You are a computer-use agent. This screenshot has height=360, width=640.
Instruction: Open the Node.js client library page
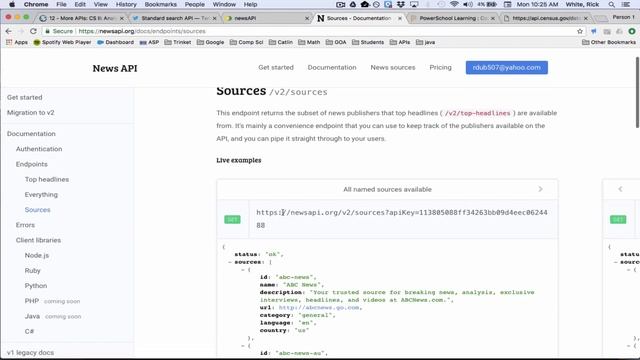[37, 255]
